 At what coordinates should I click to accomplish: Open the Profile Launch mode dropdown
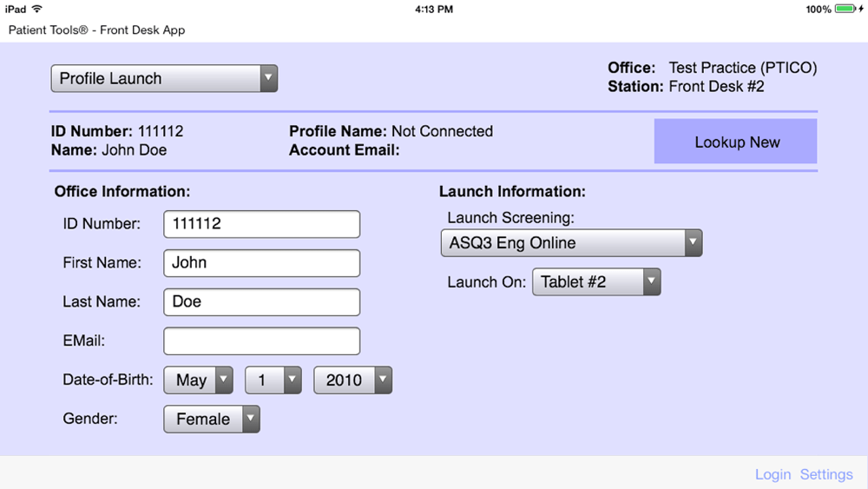tap(164, 78)
